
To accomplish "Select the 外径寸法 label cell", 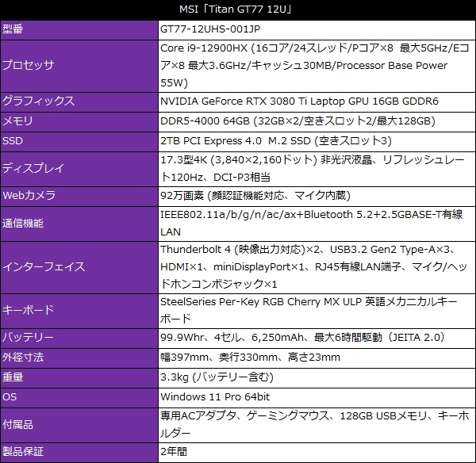I will (x=79, y=358).
